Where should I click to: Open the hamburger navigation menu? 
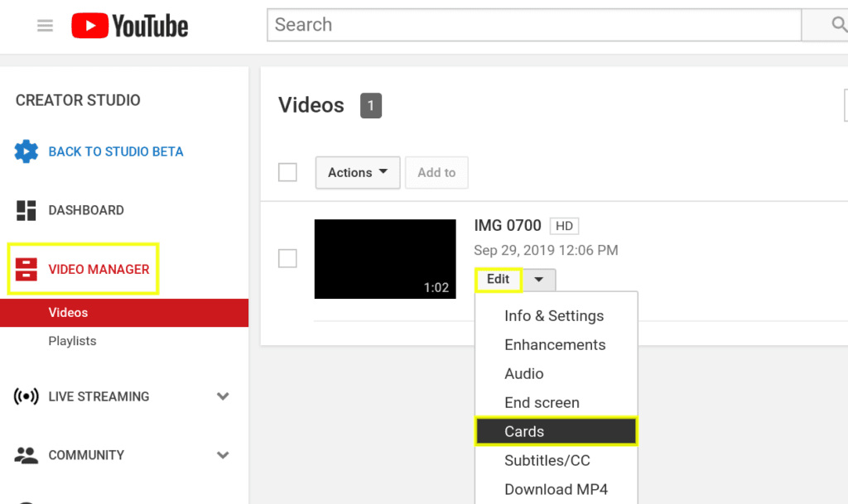point(45,25)
